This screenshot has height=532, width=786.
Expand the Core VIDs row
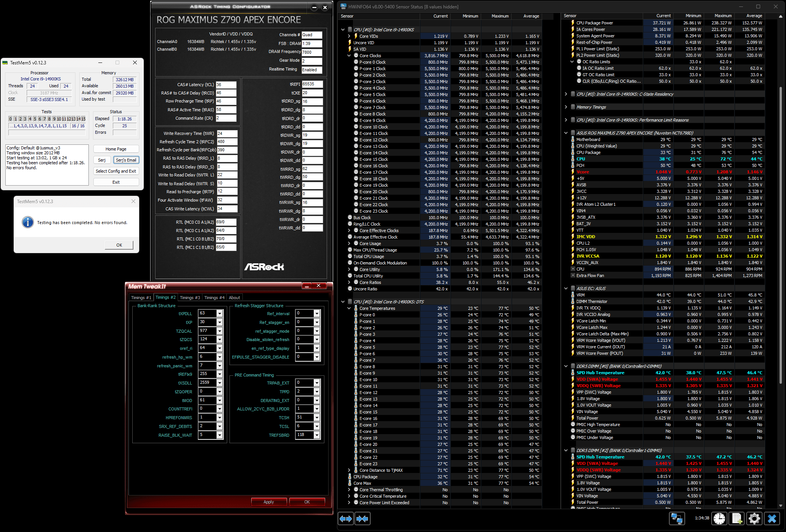tap(349, 36)
